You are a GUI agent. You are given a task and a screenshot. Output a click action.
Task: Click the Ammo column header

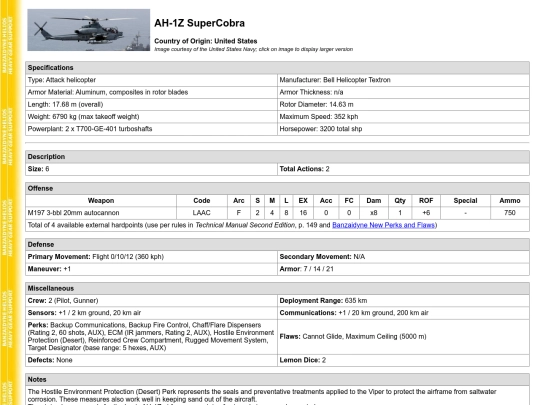(x=510, y=201)
